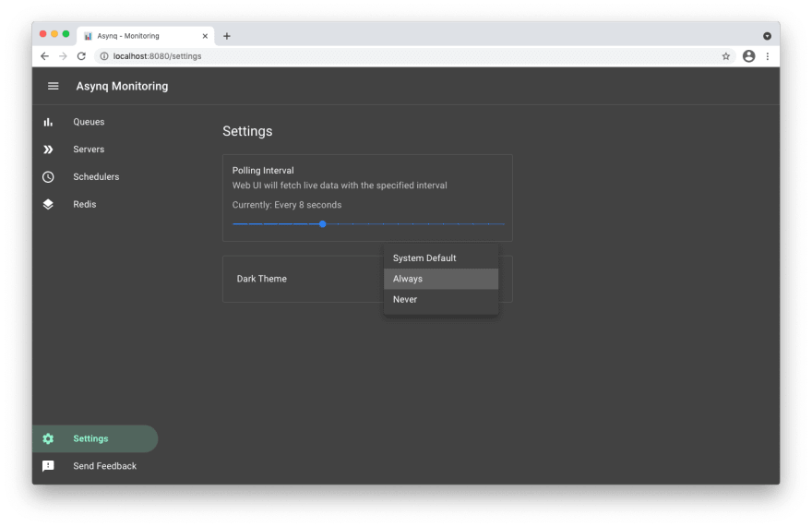Click 'Currently: Every 8 seconds' text

[x=287, y=205]
